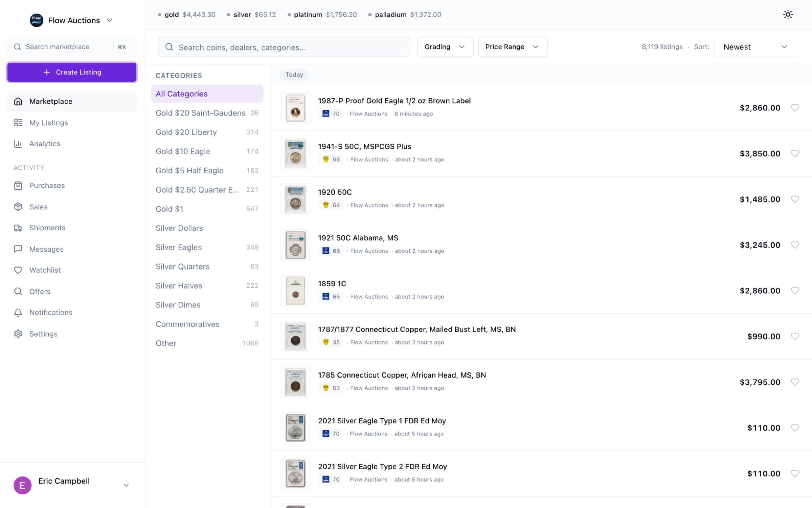812x508 pixels.
Task: Open the 1941-S 50C coin thumbnail
Action: tap(295, 153)
